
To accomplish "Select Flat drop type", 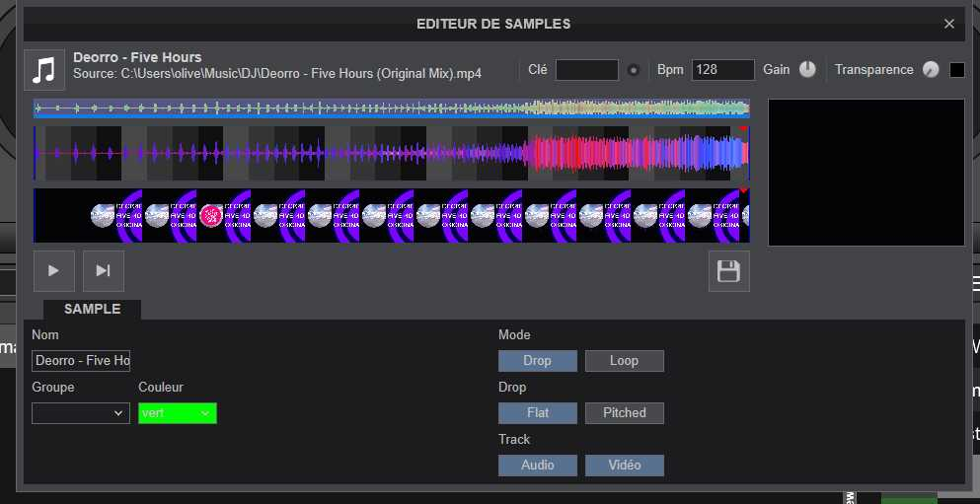I will (x=537, y=413).
